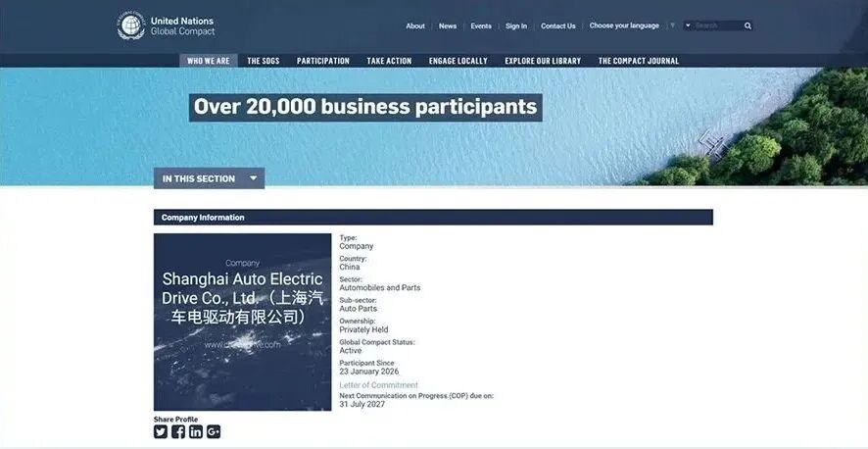Viewport: 868px width, 449px height.
Task: Go to the About page
Action: click(x=415, y=26)
